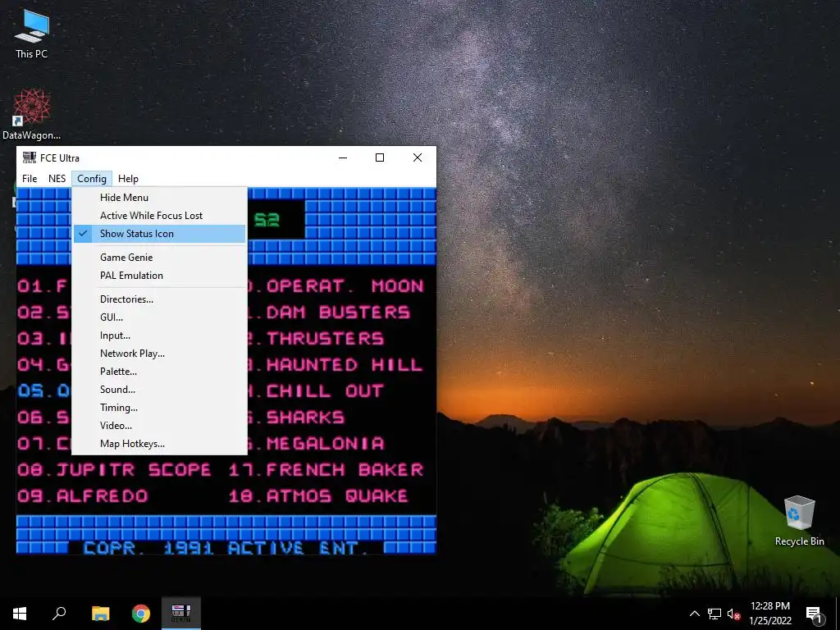Click game entry 18.ATMOS QUAKE
This screenshot has width=840, height=630.
pyautogui.click(x=318, y=496)
